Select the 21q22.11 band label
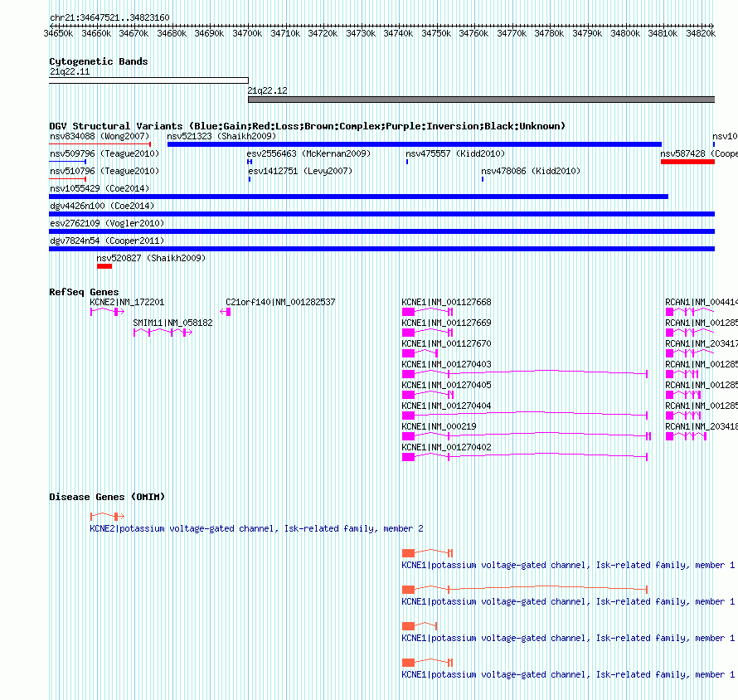 (70, 71)
